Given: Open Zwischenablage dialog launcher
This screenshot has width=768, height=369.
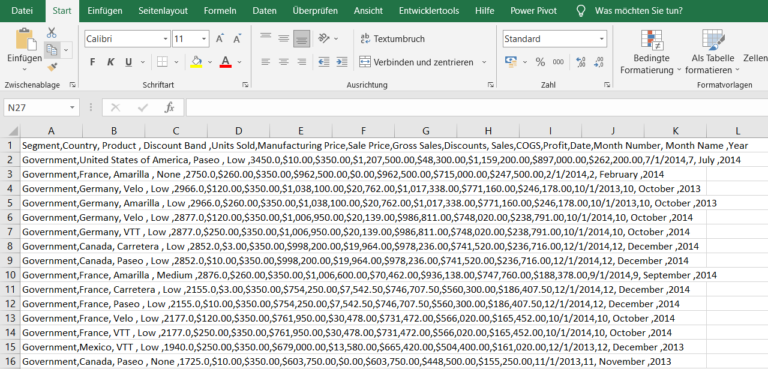Looking at the screenshot, I should point(73,85).
